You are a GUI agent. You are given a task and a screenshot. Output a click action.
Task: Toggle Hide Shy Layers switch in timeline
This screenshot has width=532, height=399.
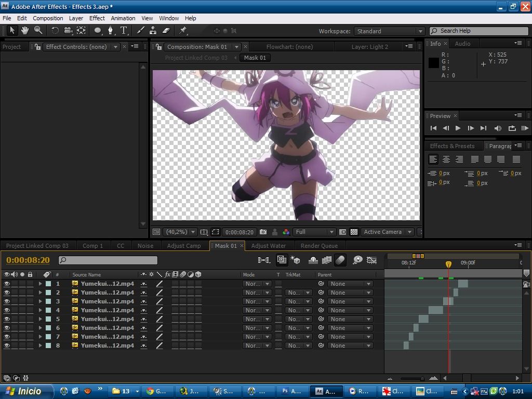(x=313, y=260)
